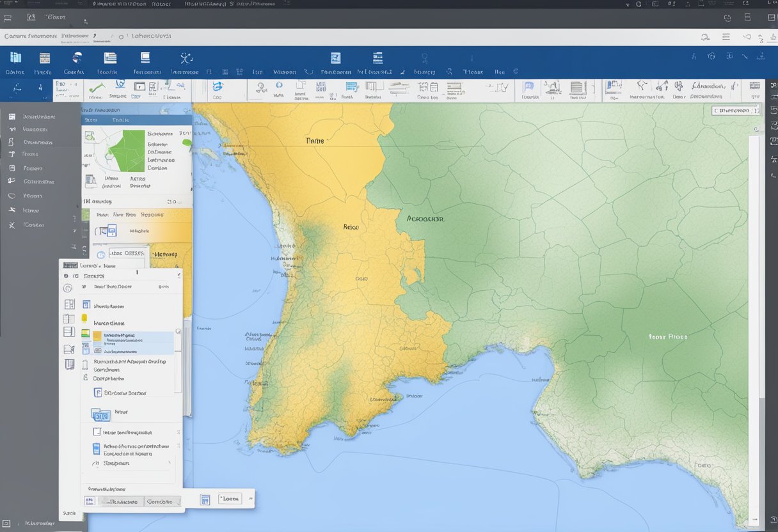This screenshot has width=778, height=532.
Task: Pick the yellow color swatch in the highlighted row
Action: tap(97, 335)
